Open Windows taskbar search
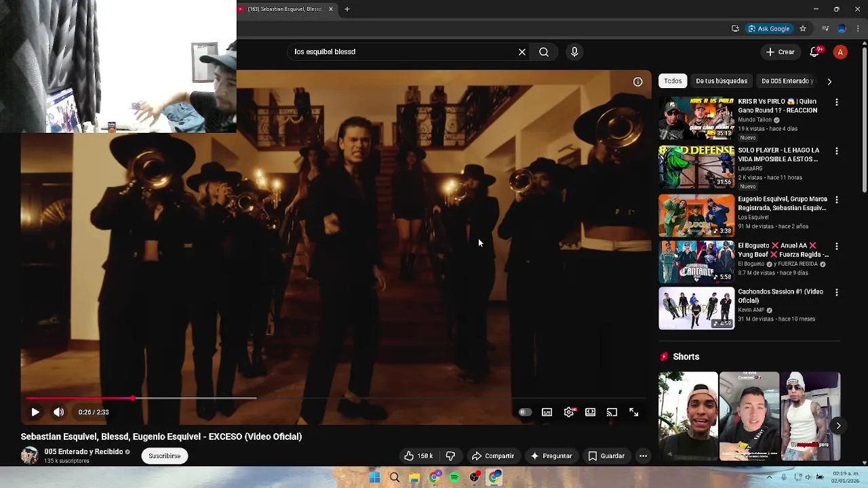The width and height of the screenshot is (868, 488). click(x=395, y=478)
